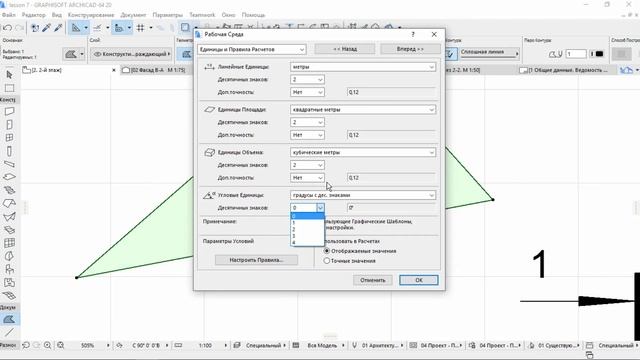The height and width of the screenshot is (360, 640).
Task: Click the contour pen number field showing 1
Action: point(576,54)
